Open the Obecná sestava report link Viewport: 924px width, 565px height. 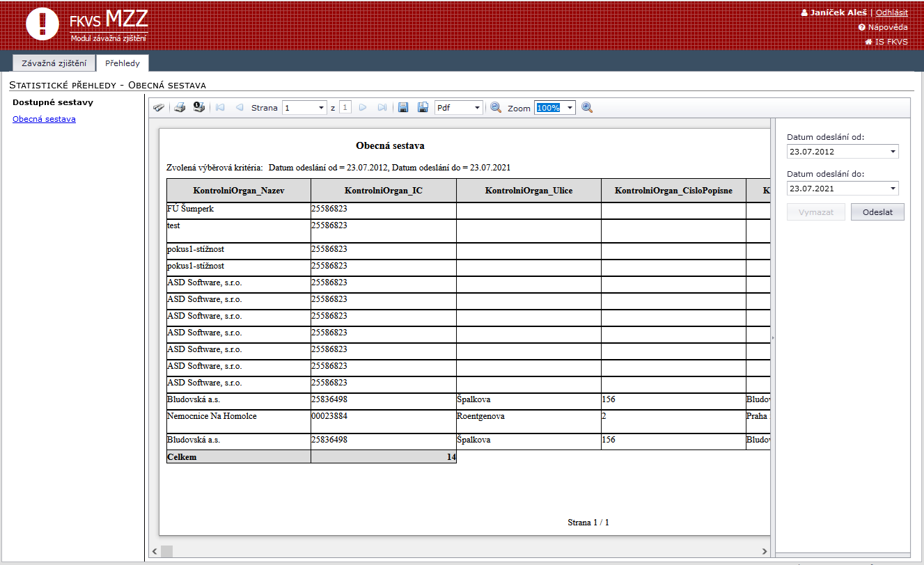tap(44, 119)
